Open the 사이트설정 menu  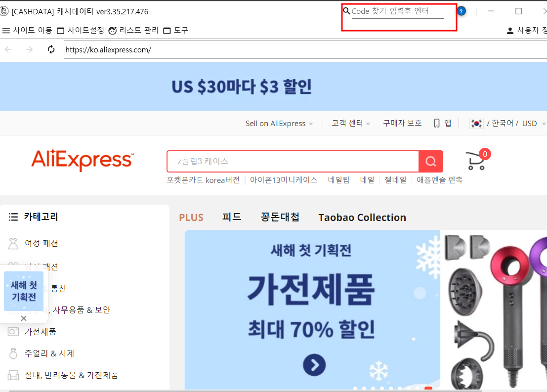(81, 30)
